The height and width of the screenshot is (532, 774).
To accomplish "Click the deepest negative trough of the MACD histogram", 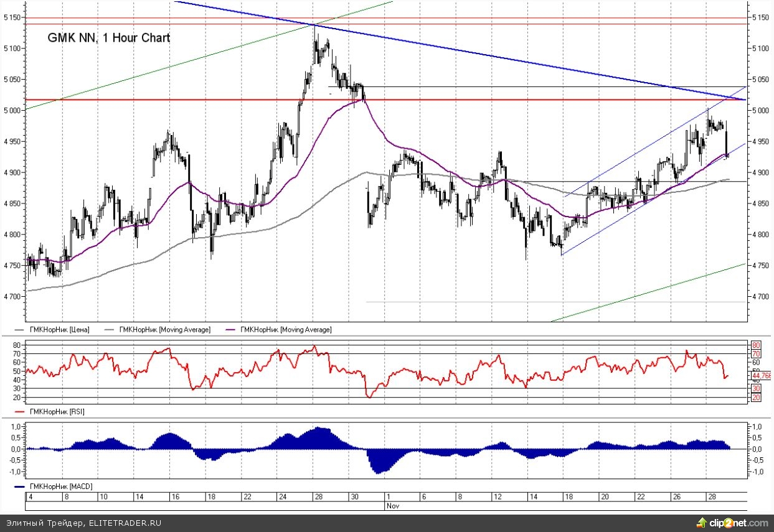I will 378,473.
